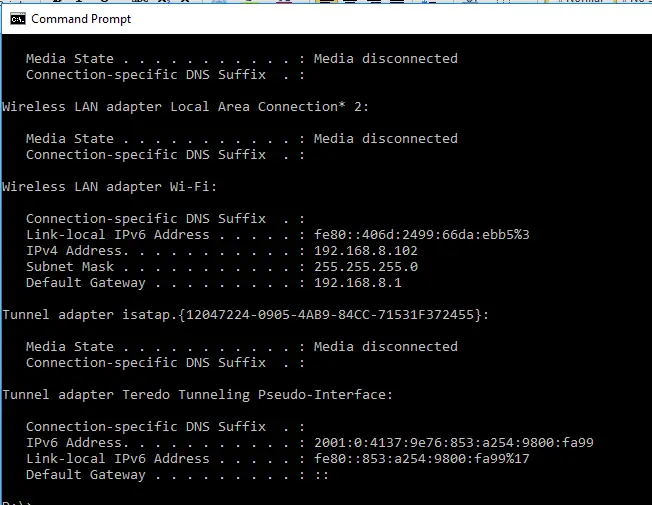Click the Wi-Fi default gateway 192.168.8.1
Screen dimensions: 652x505
click(x=358, y=283)
